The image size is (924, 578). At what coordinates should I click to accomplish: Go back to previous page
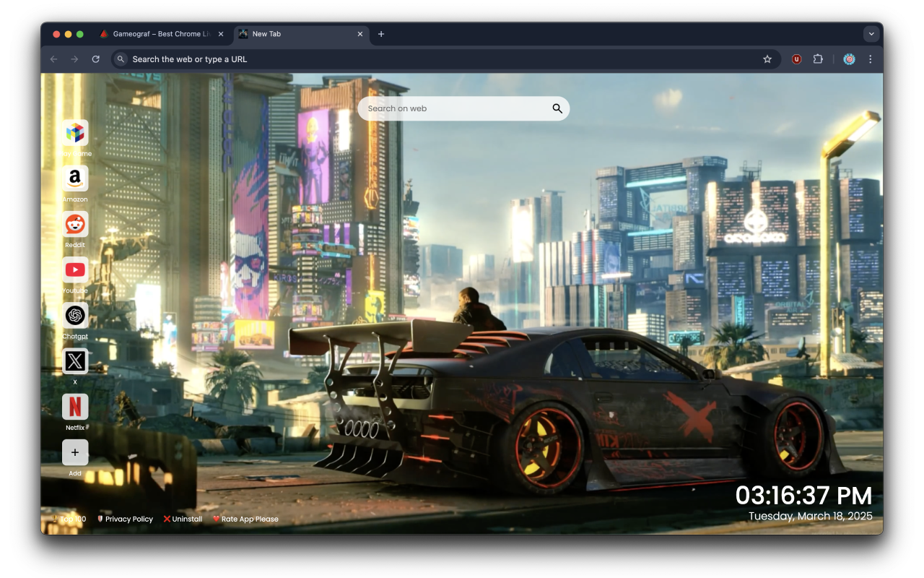[53, 59]
